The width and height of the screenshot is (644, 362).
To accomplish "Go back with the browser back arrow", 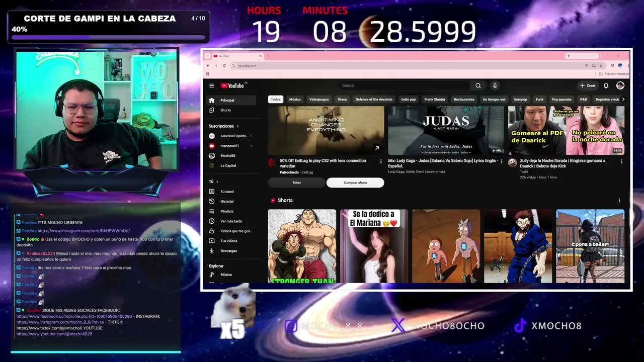I will pos(208,65).
